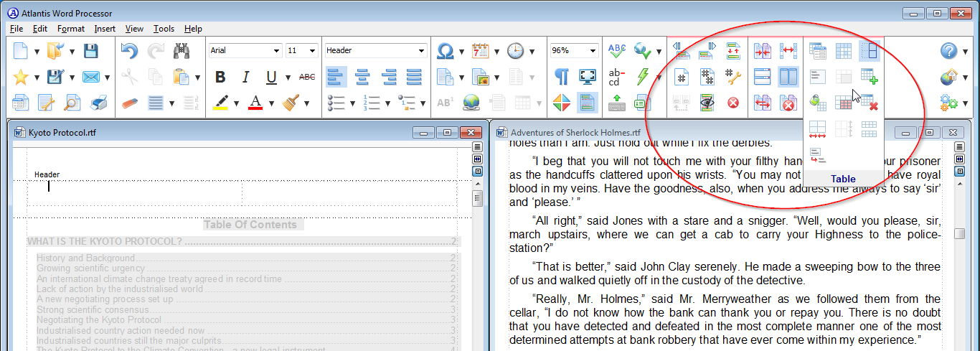This screenshot has width=980, height=351.
Task: Expand the Open folder dropdown arrow
Action: (72, 52)
